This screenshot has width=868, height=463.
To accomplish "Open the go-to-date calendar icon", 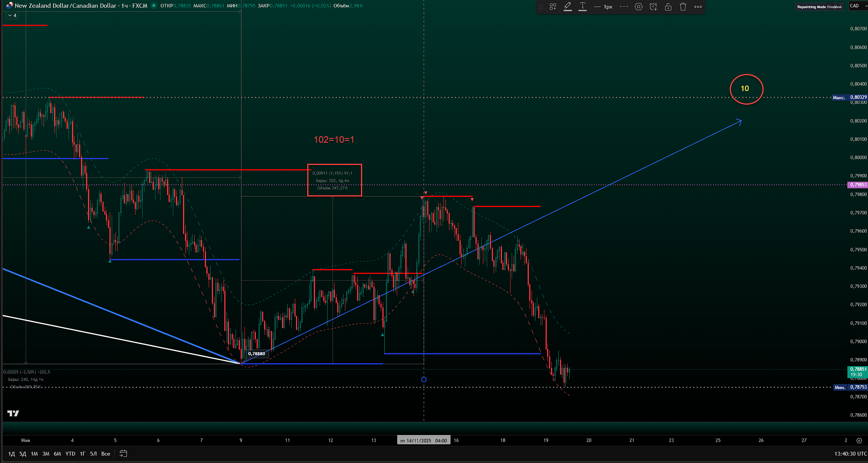I will (123, 454).
